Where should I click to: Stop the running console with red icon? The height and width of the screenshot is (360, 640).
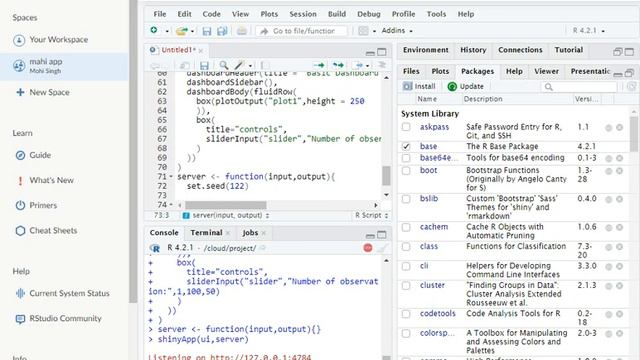tap(368, 248)
